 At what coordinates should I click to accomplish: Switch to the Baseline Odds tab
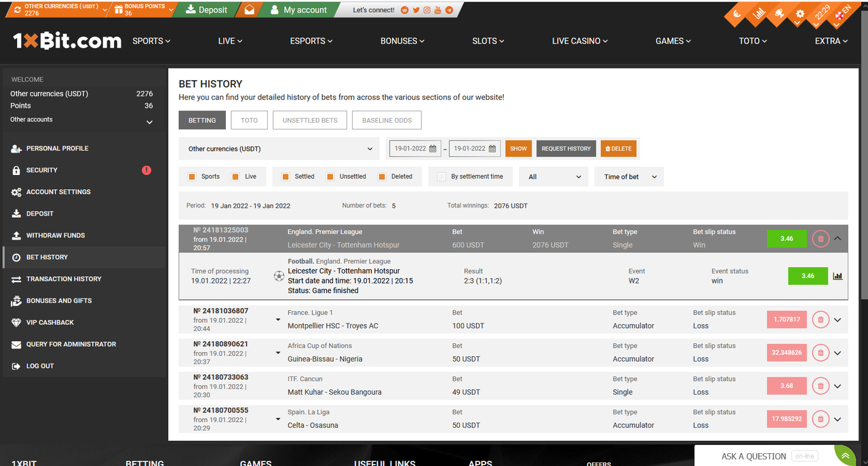coord(387,120)
